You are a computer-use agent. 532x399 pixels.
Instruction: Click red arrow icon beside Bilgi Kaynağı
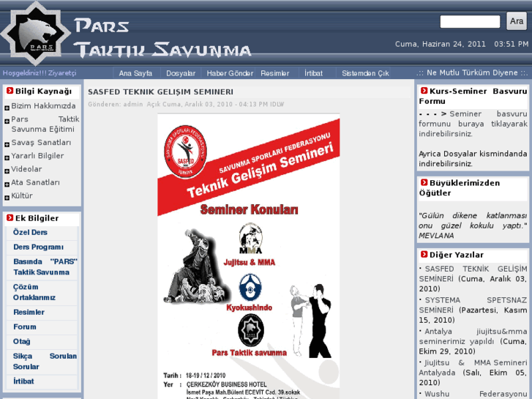point(10,91)
